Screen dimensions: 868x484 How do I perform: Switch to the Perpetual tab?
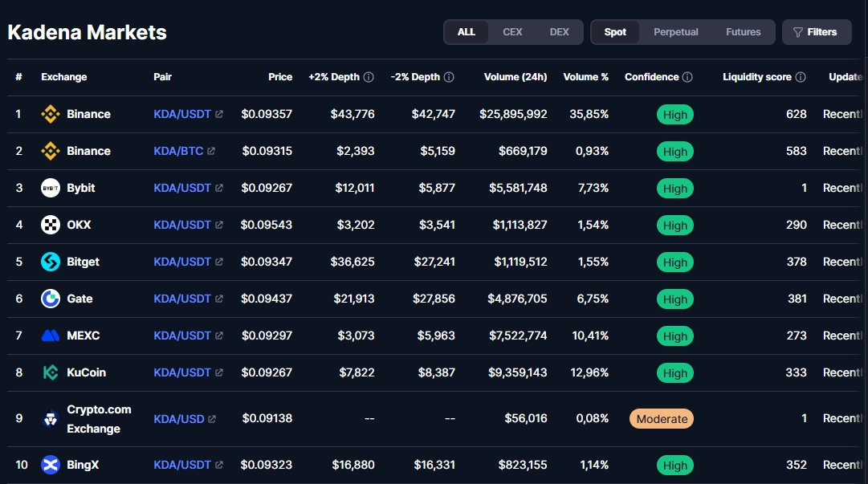click(675, 32)
